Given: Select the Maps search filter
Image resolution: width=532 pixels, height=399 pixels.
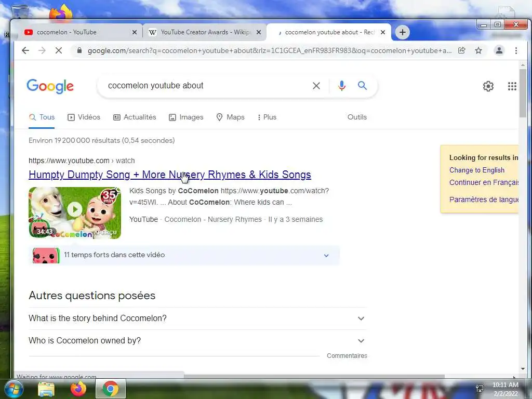Looking at the screenshot, I should click(230, 117).
